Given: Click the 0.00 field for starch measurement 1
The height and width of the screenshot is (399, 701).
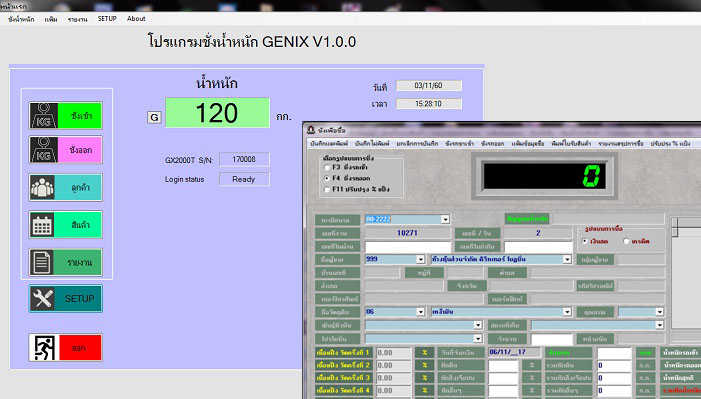Looking at the screenshot, I should (393, 353).
